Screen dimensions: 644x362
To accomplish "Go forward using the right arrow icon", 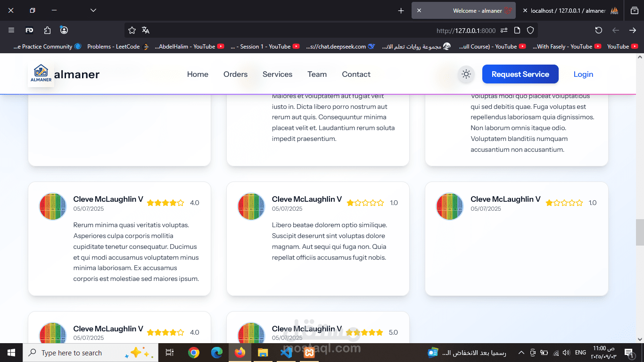I will coord(633,30).
